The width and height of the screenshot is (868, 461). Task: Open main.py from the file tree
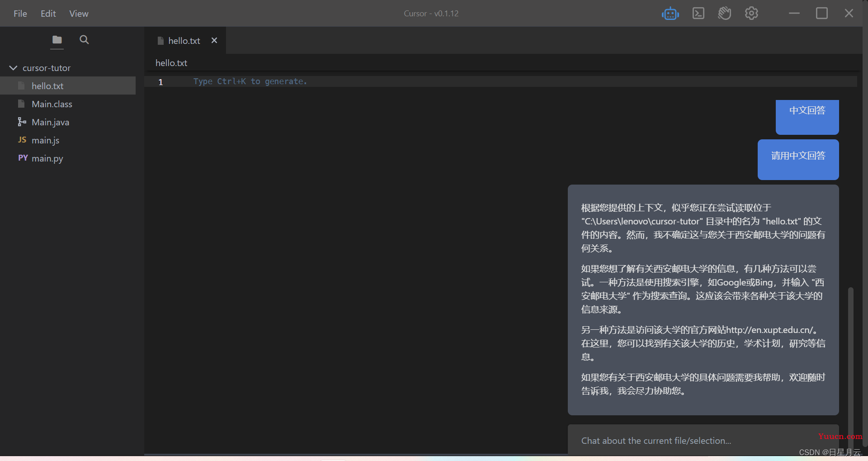point(68,158)
